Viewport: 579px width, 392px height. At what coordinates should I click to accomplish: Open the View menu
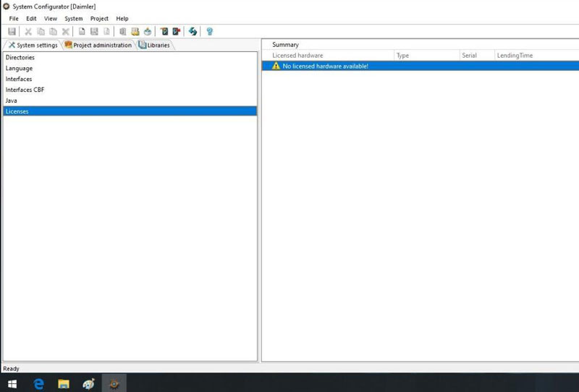pyautogui.click(x=51, y=19)
